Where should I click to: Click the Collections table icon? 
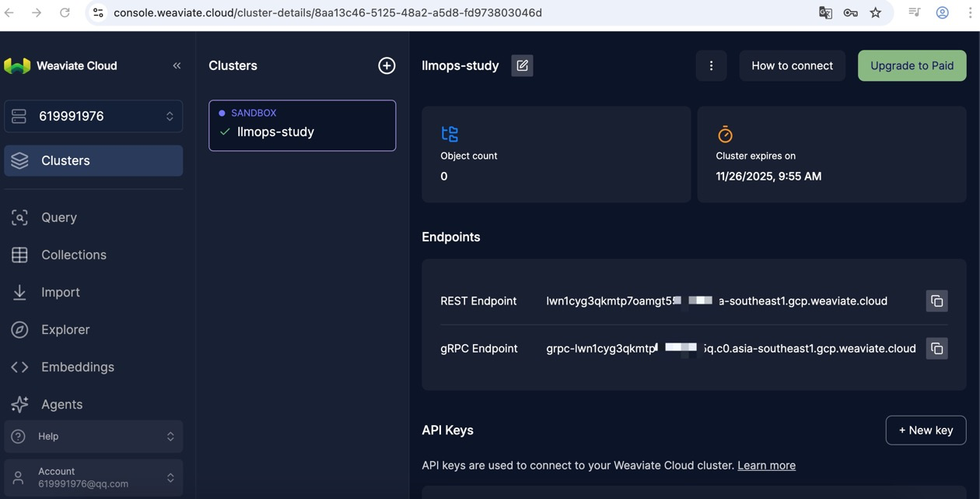pos(19,255)
